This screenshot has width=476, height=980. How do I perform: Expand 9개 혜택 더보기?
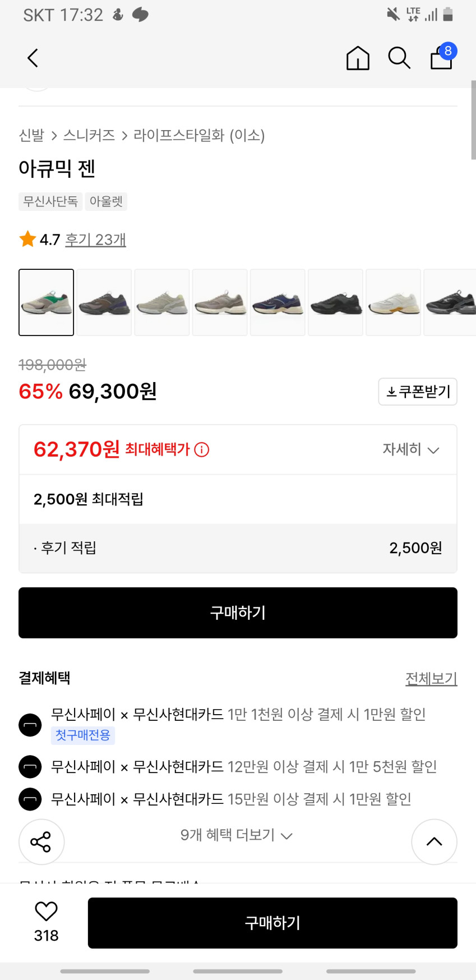(x=236, y=835)
